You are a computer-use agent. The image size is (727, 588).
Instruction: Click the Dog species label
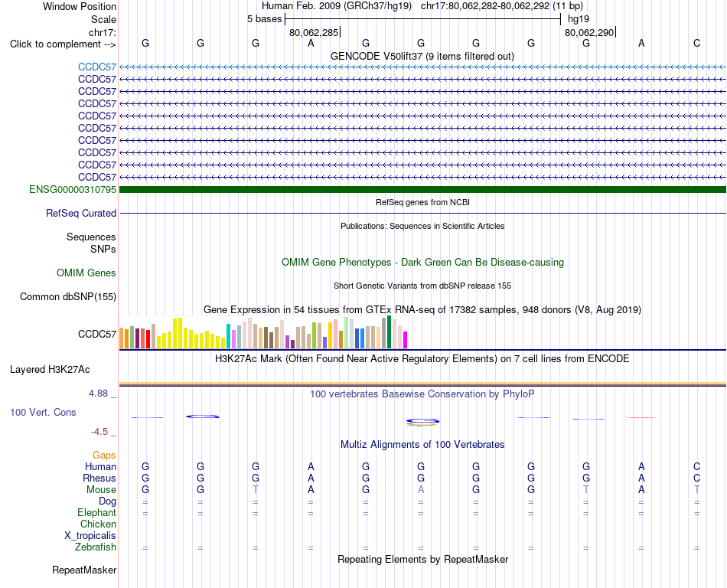[x=108, y=501]
